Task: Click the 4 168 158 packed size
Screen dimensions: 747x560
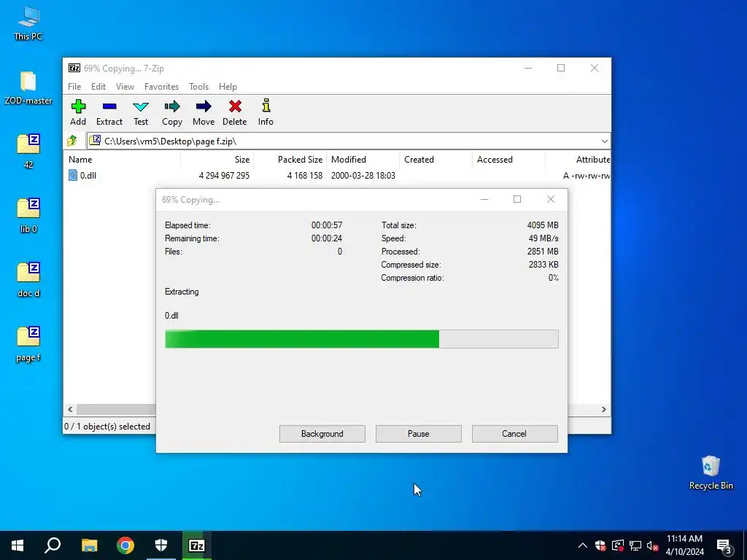Action: (304, 175)
